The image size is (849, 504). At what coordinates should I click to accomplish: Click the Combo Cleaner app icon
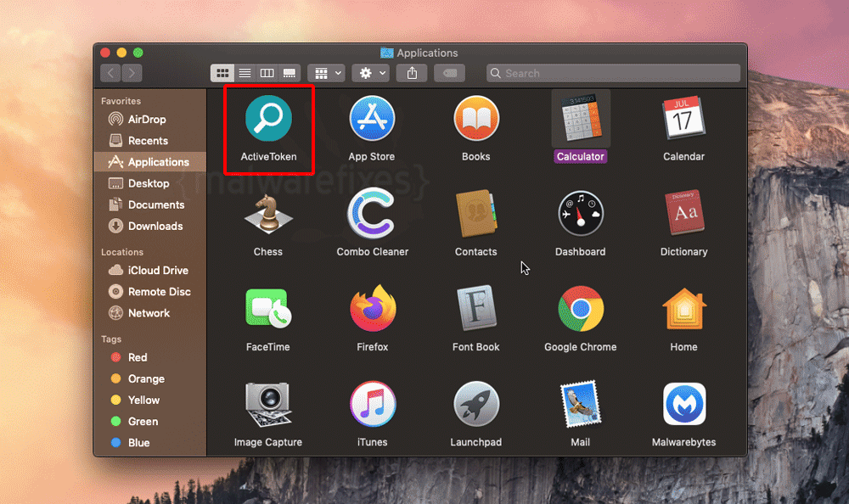point(372,214)
